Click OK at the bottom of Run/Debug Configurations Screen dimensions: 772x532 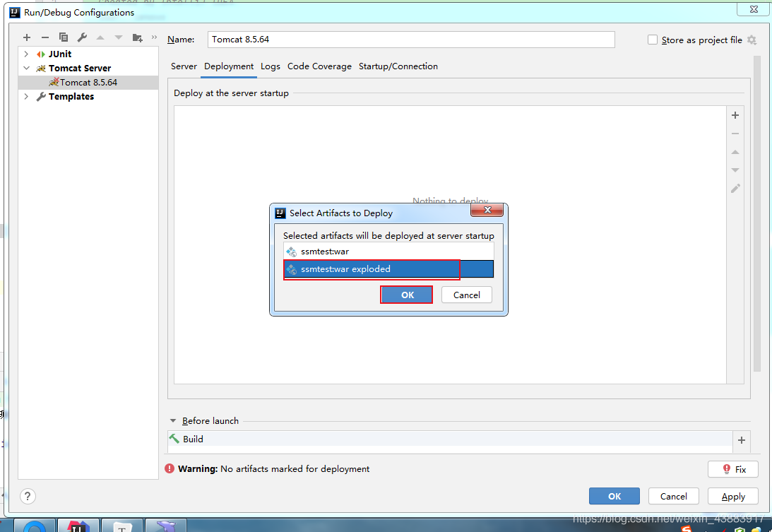614,497
